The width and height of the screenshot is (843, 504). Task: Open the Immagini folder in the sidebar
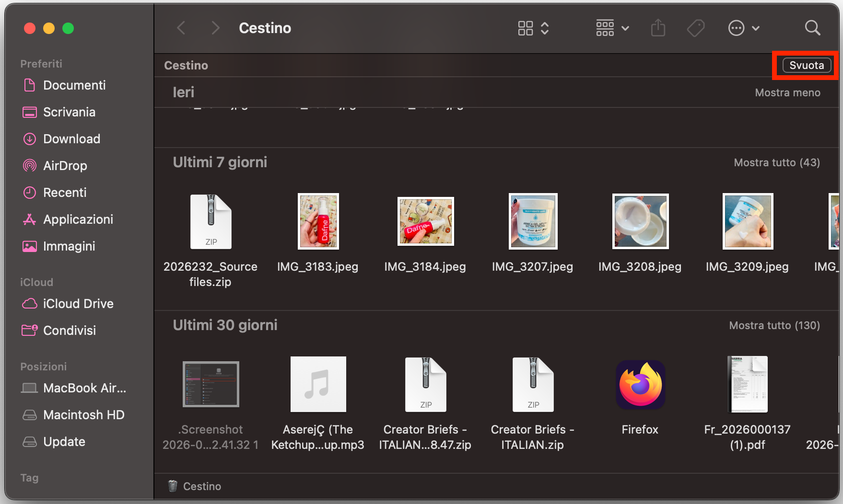(x=69, y=246)
